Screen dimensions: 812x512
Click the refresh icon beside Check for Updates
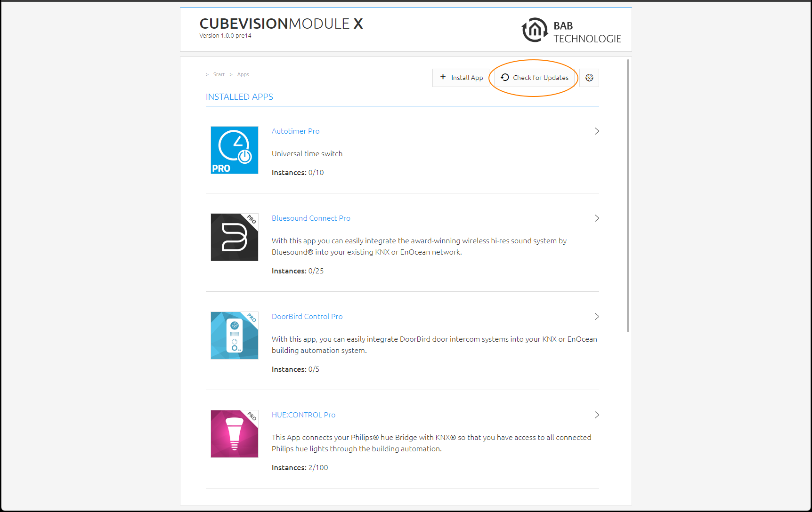pyautogui.click(x=505, y=77)
